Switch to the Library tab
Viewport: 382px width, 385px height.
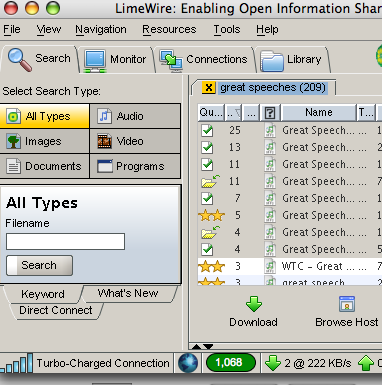tap(291, 60)
